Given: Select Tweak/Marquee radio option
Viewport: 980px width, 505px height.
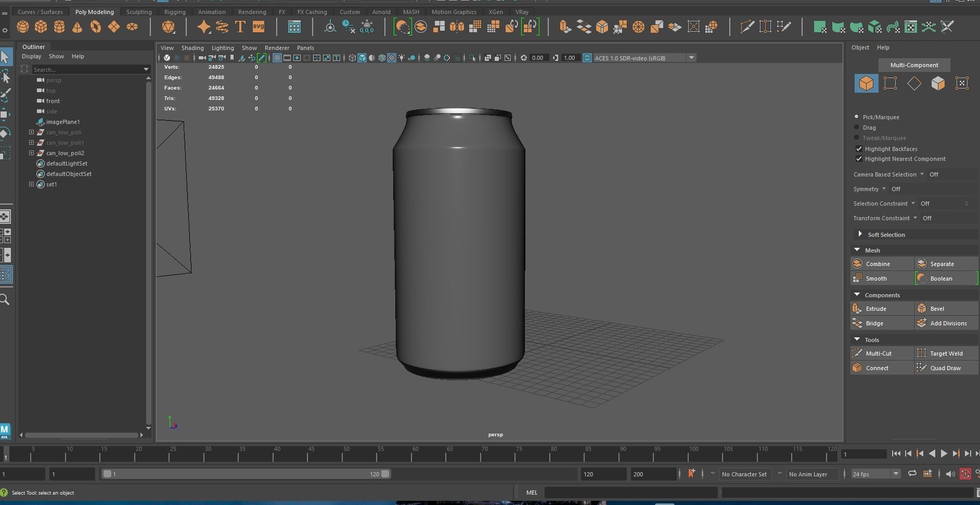Looking at the screenshot, I should tap(857, 137).
